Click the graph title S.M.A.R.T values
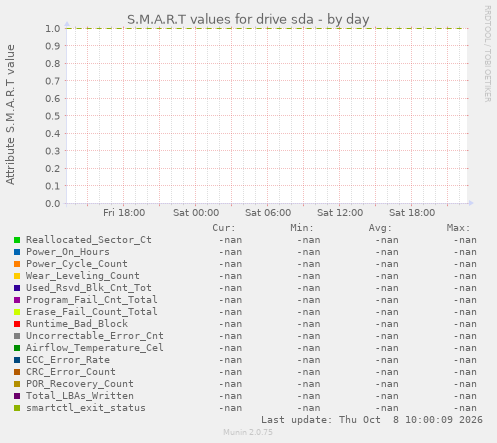Image resolution: width=497 pixels, height=443 pixels. 248,19
